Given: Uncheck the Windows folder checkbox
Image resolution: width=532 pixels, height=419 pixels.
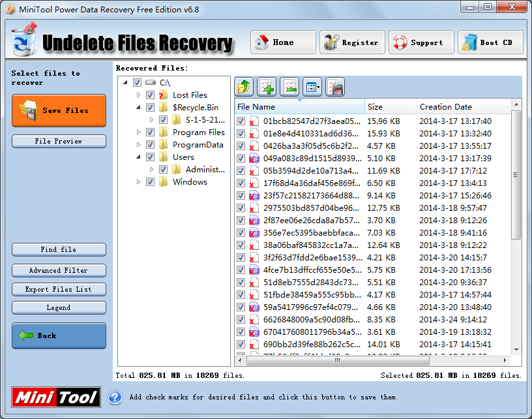Looking at the screenshot, I should point(150,181).
